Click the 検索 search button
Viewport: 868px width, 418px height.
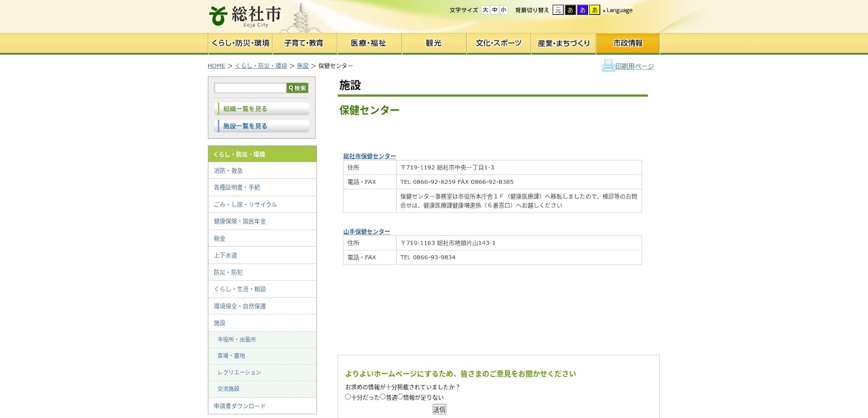pyautogui.click(x=297, y=88)
